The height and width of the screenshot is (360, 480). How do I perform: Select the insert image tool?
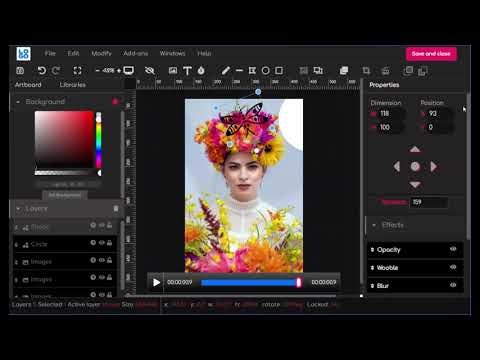point(173,70)
